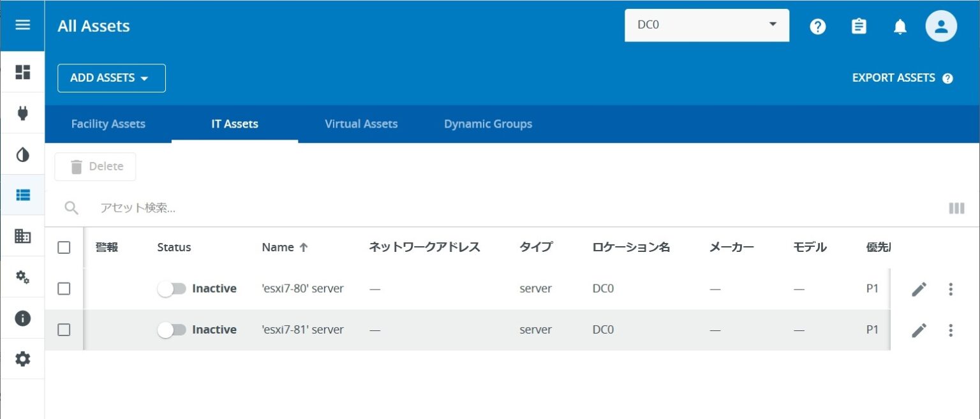View notifications via the bell icon
The width and height of the screenshot is (980, 419).
(900, 26)
